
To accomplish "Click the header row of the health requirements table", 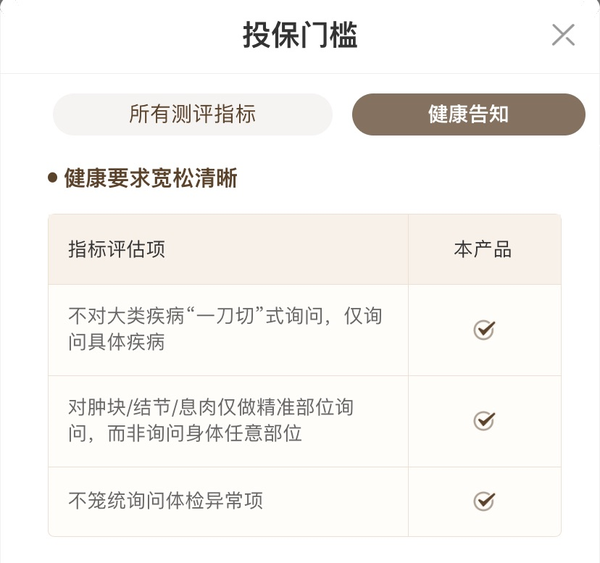I will point(305,249).
